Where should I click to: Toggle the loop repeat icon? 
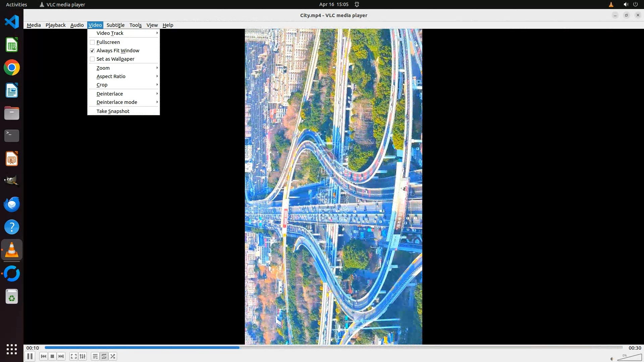104,356
